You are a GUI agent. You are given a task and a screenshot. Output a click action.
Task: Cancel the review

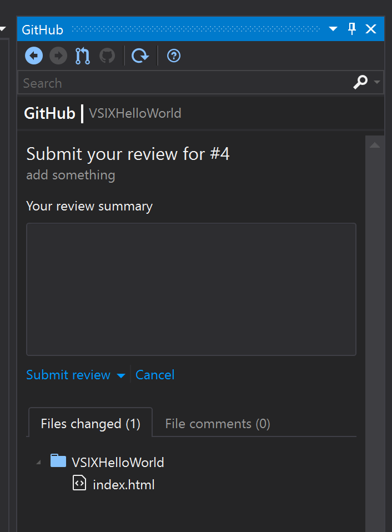coord(155,375)
